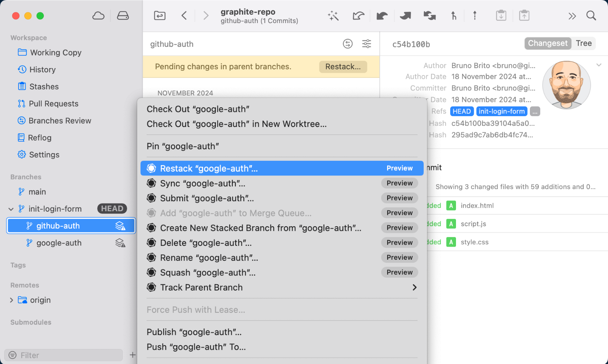Choose Pin "google-auth" from context menu
This screenshot has height=364, width=608.
point(183,146)
